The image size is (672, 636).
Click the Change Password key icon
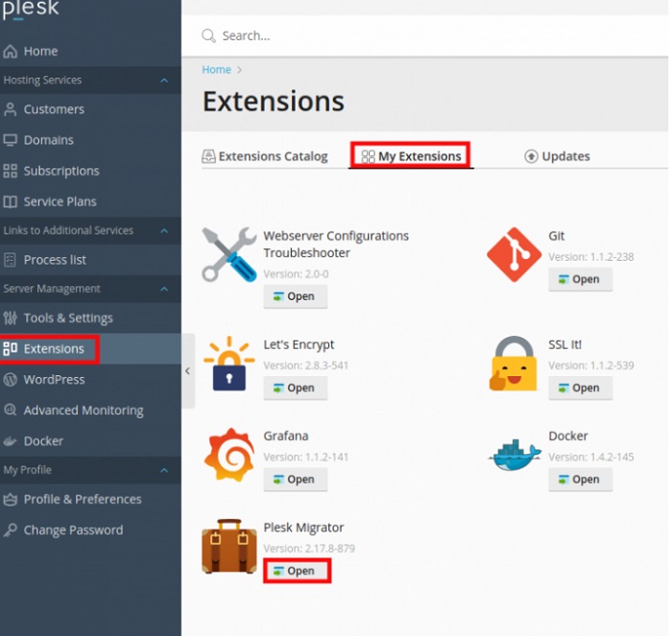click(x=11, y=530)
